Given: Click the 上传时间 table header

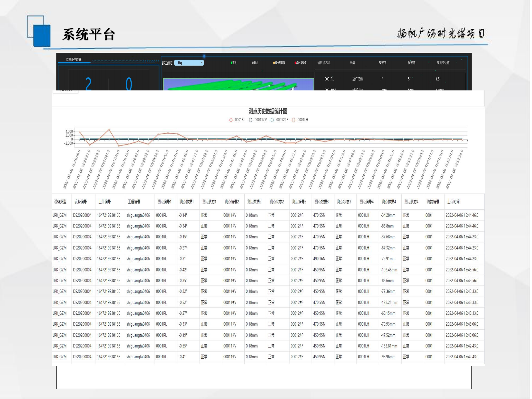Looking at the screenshot, I should point(453,202).
